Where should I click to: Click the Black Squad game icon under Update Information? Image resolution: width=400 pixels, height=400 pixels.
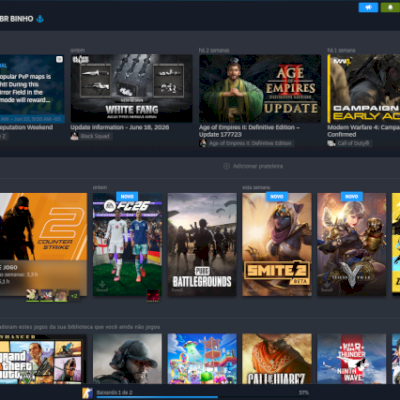74,136
